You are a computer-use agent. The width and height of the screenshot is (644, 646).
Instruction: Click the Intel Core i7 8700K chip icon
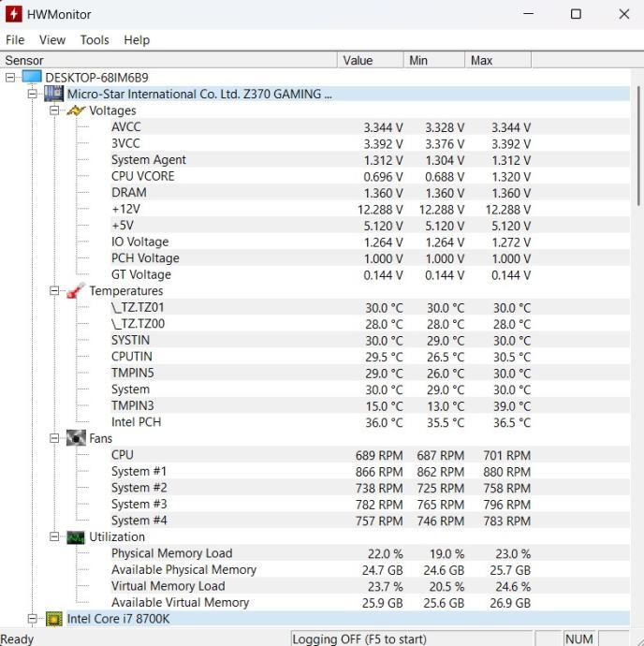tap(54, 619)
